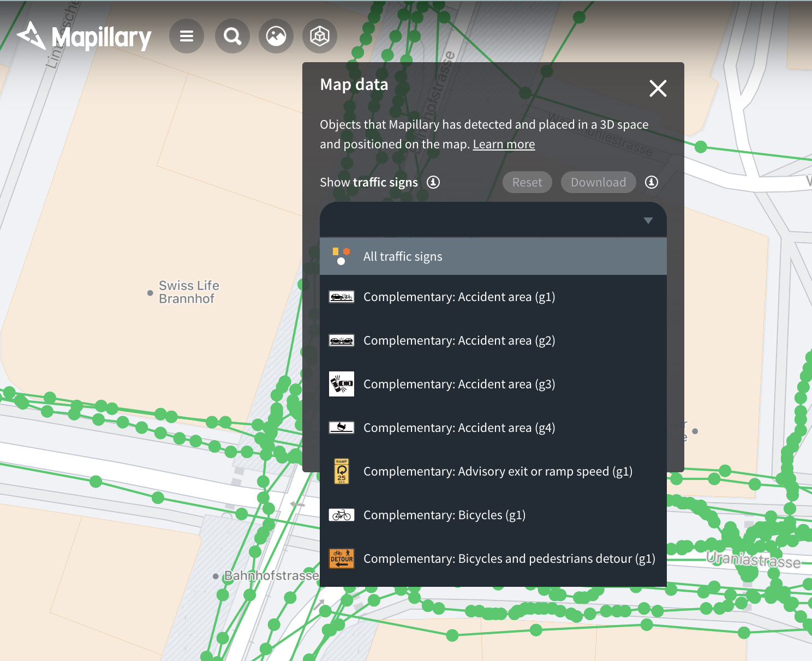Choose Advisory exit or ramp speed (g1)
The height and width of the screenshot is (661, 812).
(493, 471)
